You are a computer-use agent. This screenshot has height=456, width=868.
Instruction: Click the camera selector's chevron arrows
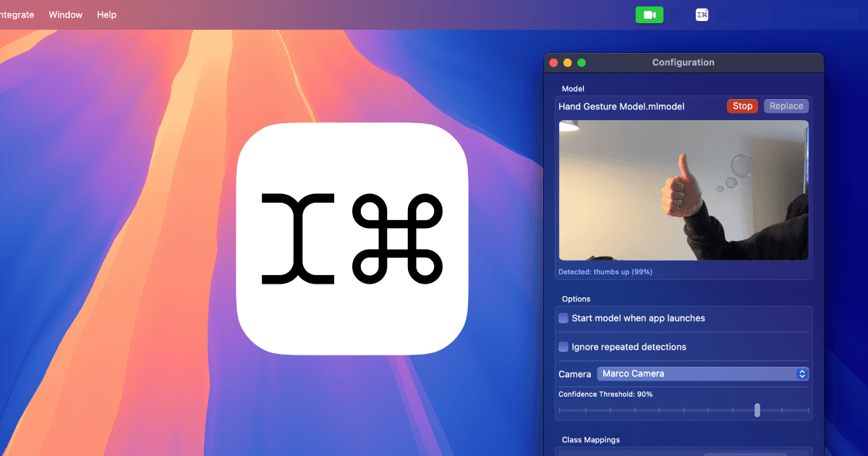[x=801, y=373]
